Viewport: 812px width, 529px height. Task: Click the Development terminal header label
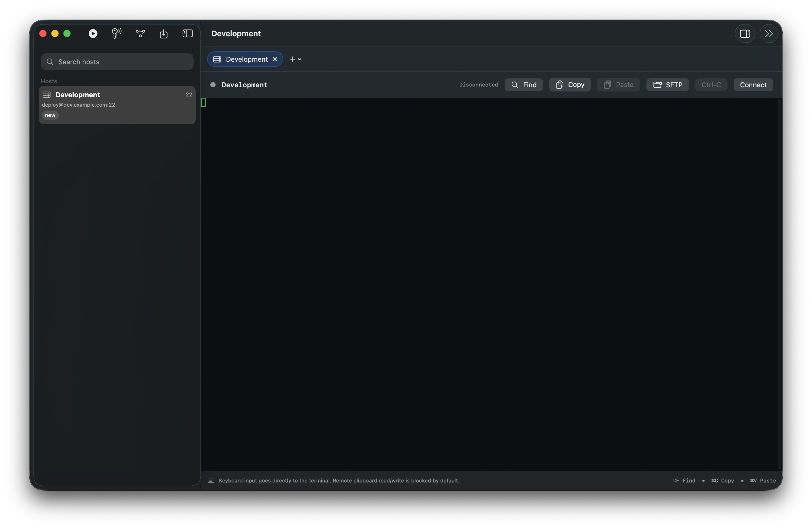point(245,84)
